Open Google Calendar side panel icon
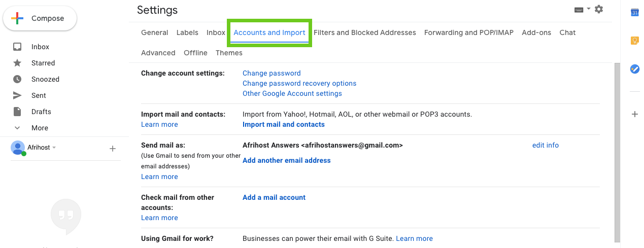 click(x=634, y=13)
